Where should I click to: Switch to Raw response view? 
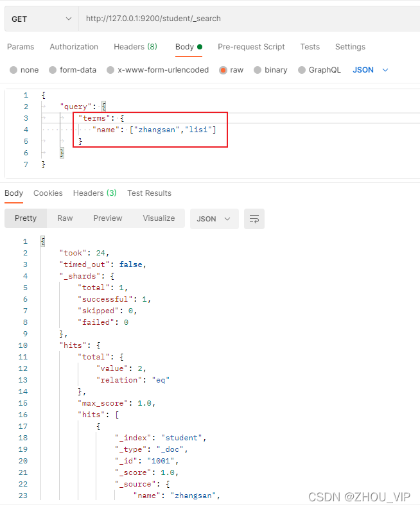click(x=65, y=218)
